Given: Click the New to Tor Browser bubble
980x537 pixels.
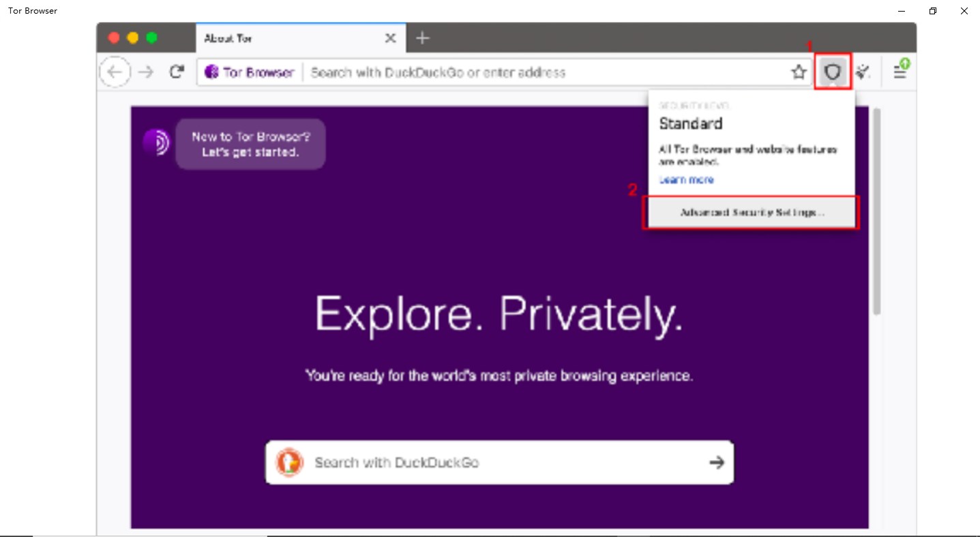Looking at the screenshot, I should click(x=251, y=144).
